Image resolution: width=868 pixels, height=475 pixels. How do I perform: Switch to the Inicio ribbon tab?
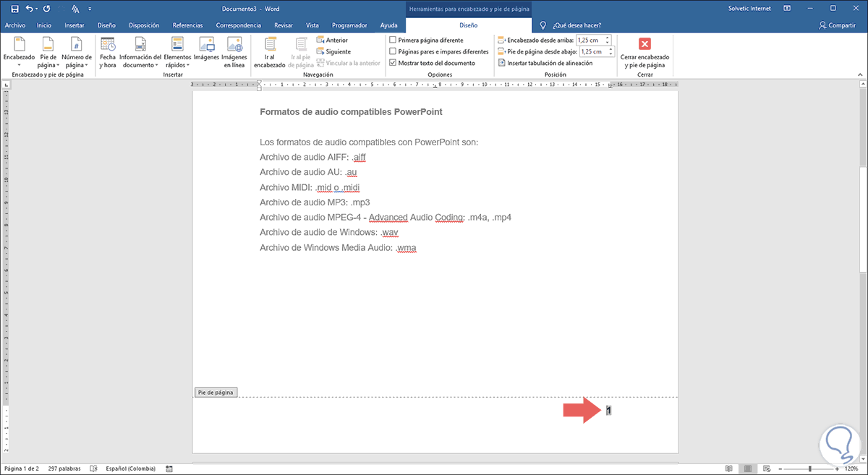tap(44, 25)
